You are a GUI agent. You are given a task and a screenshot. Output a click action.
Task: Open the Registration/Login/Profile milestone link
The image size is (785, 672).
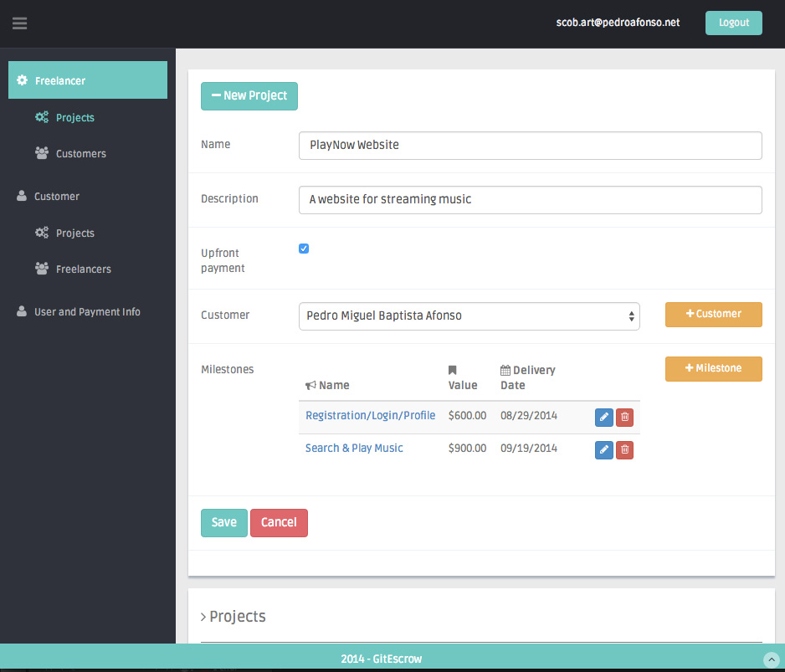point(370,415)
